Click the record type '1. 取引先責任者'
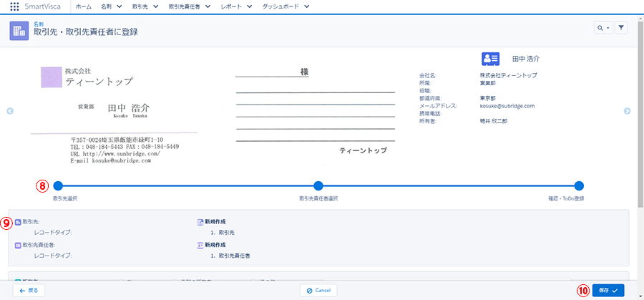The width and height of the screenshot is (644, 300). point(230,256)
